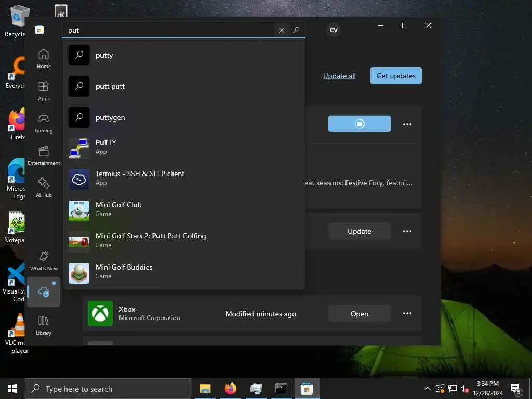Go to Gaming section
Screen dimensions: 532x399
point(44,123)
